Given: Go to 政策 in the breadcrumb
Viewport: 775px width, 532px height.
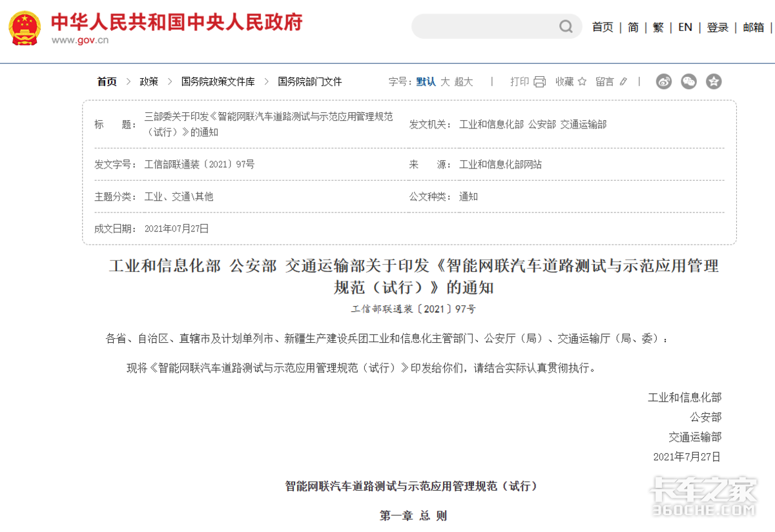Looking at the screenshot, I should coord(149,81).
